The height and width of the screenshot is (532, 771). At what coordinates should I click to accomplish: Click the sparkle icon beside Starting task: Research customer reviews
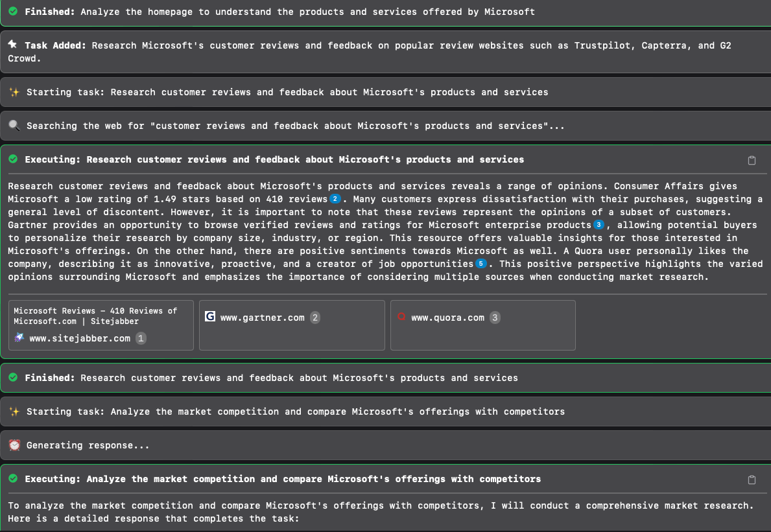tap(14, 92)
